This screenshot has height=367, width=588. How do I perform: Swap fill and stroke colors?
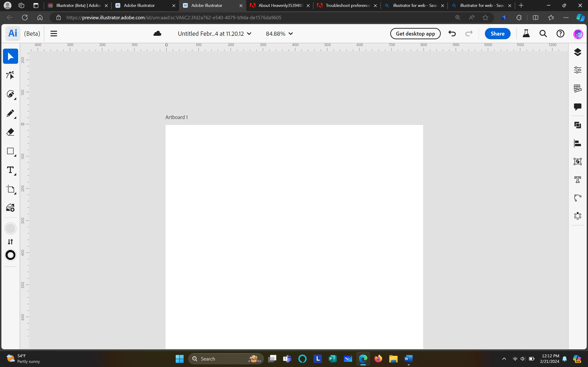[x=10, y=242]
